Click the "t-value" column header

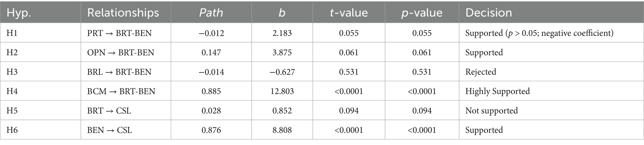[x=349, y=13]
